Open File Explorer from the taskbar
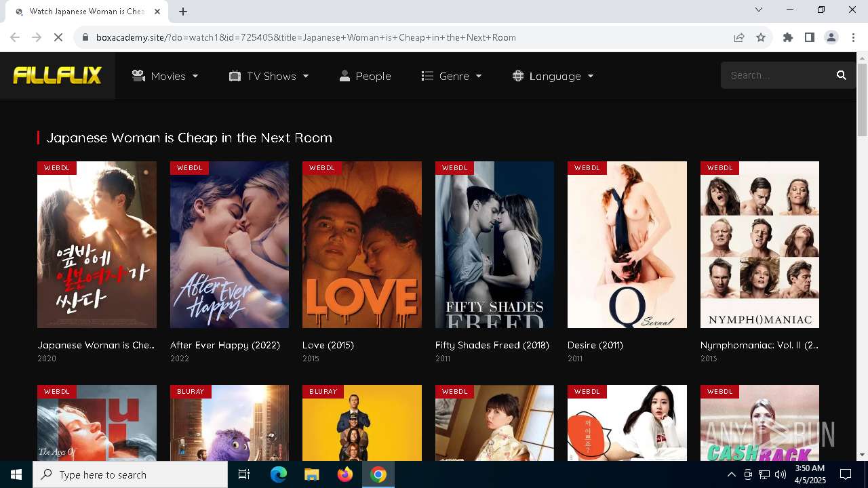 click(x=311, y=474)
